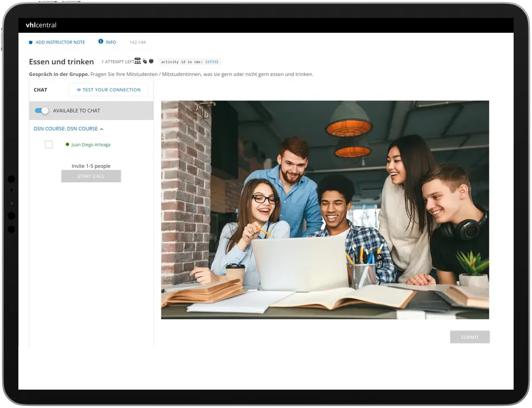This screenshot has height=408, width=532.
Task: Click the green online status dot
Action: coord(67,145)
